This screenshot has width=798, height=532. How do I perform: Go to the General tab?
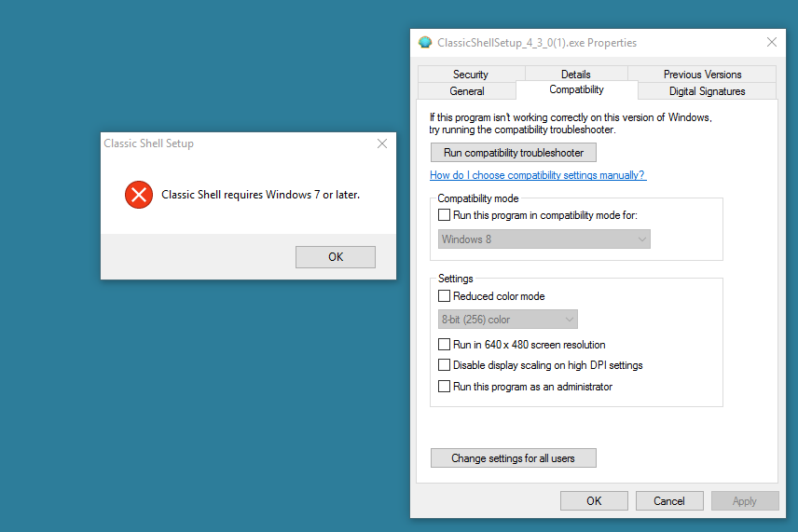467,91
